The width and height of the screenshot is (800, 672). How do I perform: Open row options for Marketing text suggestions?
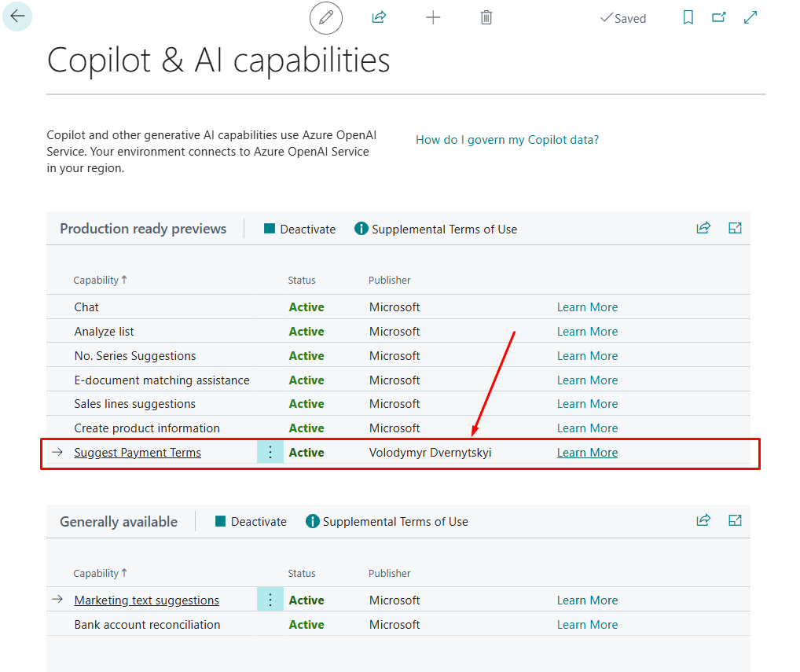click(270, 600)
